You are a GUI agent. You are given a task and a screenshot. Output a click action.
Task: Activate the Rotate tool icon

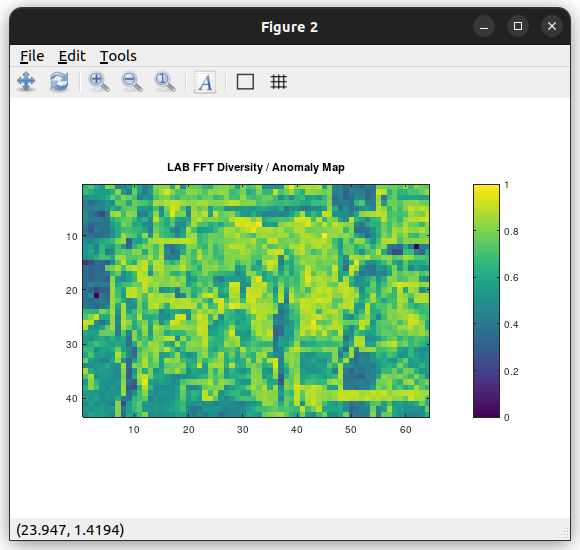pos(59,82)
